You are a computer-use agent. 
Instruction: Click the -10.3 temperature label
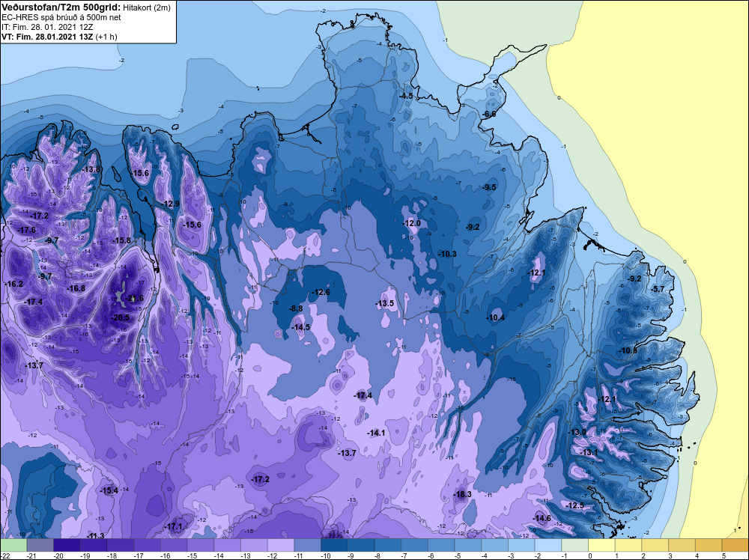[x=448, y=254]
